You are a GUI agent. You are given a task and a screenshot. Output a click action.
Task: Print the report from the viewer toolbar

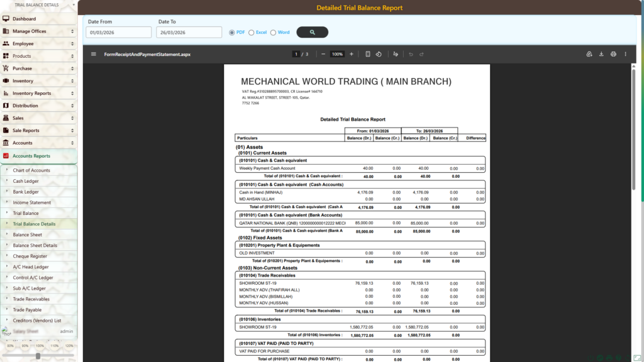point(614,54)
